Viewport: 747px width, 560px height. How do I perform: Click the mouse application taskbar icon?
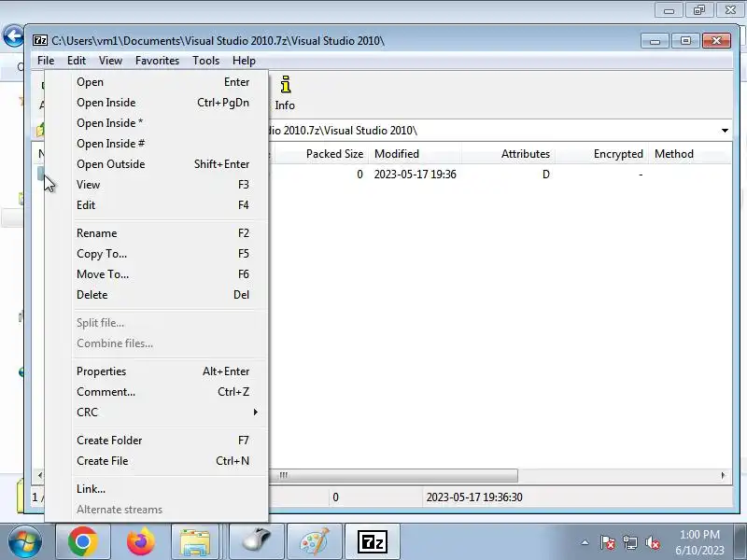pyautogui.click(x=256, y=541)
